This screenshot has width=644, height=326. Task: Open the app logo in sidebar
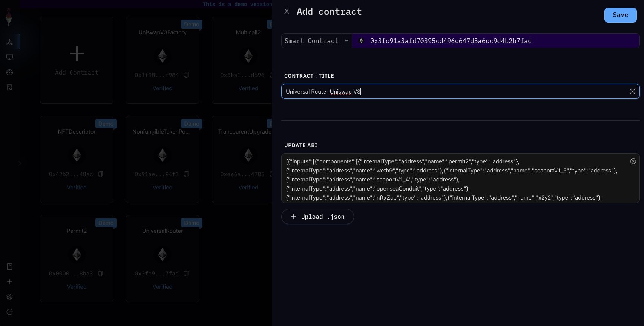coord(9,18)
